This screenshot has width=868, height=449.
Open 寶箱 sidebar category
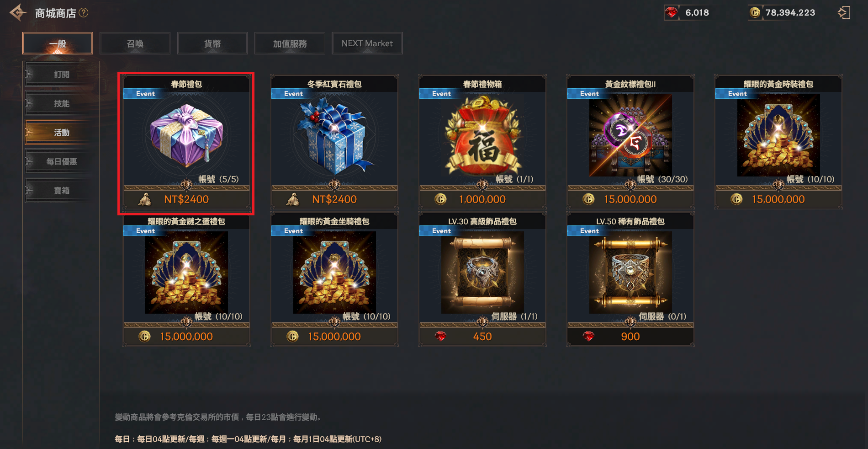(62, 191)
